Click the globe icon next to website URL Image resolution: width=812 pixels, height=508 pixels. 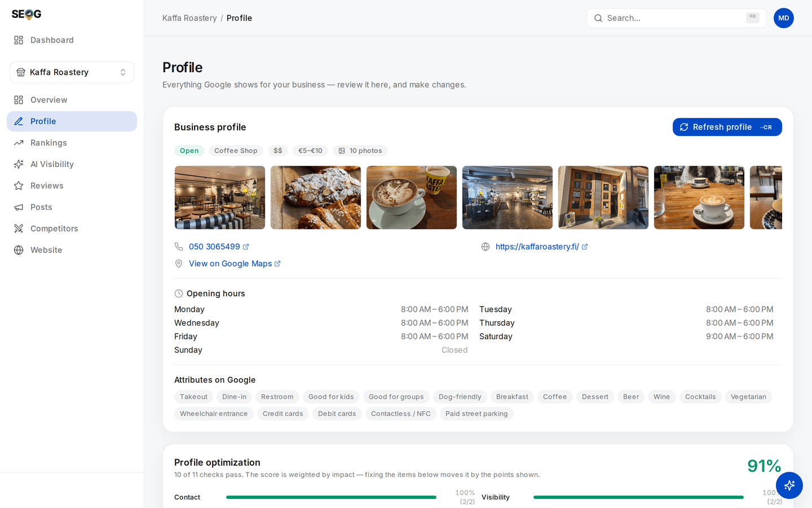coord(486,247)
